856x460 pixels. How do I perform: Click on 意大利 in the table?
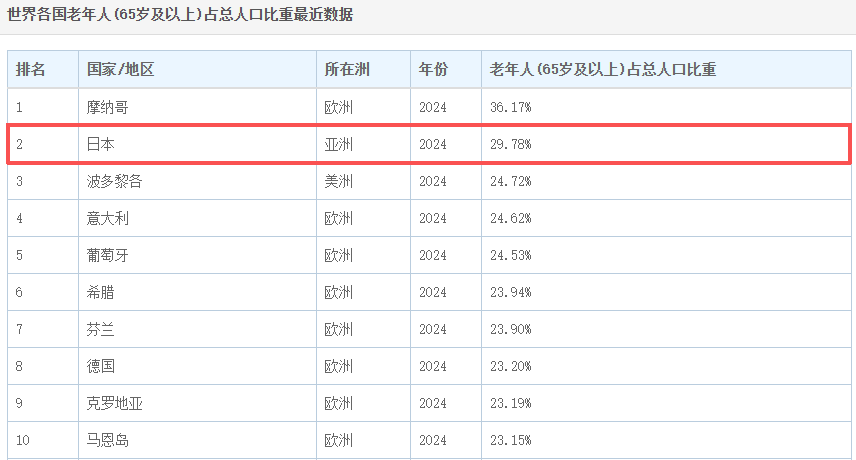pyautogui.click(x=108, y=218)
